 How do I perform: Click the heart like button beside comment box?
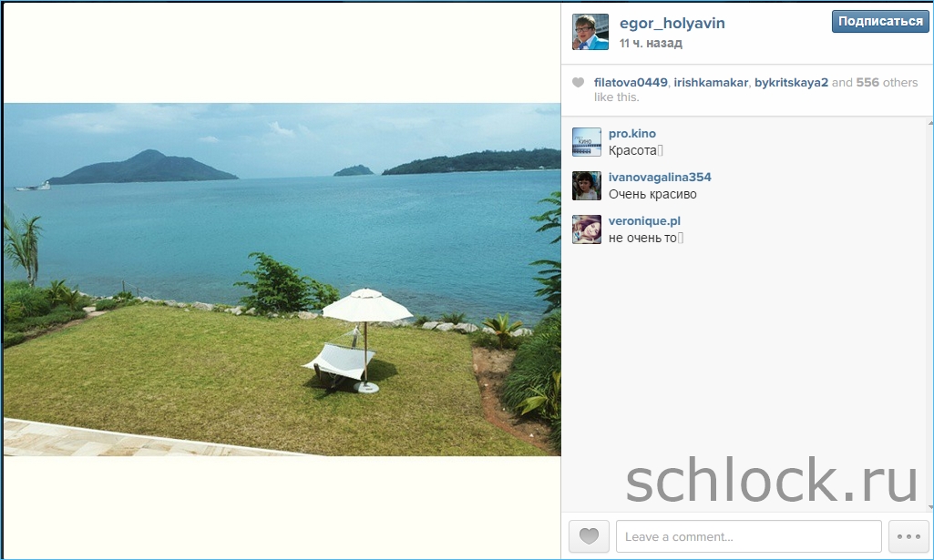590,536
